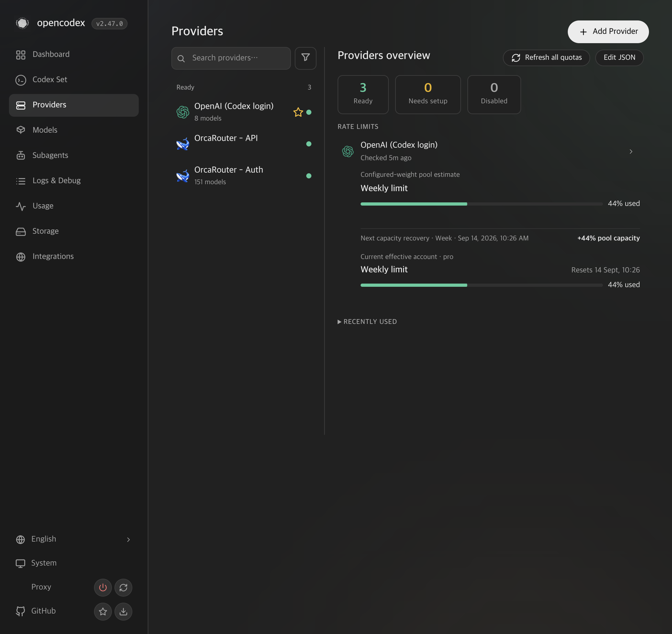Select Providers in the sidebar
The height and width of the screenshot is (634, 672).
tap(74, 105)
